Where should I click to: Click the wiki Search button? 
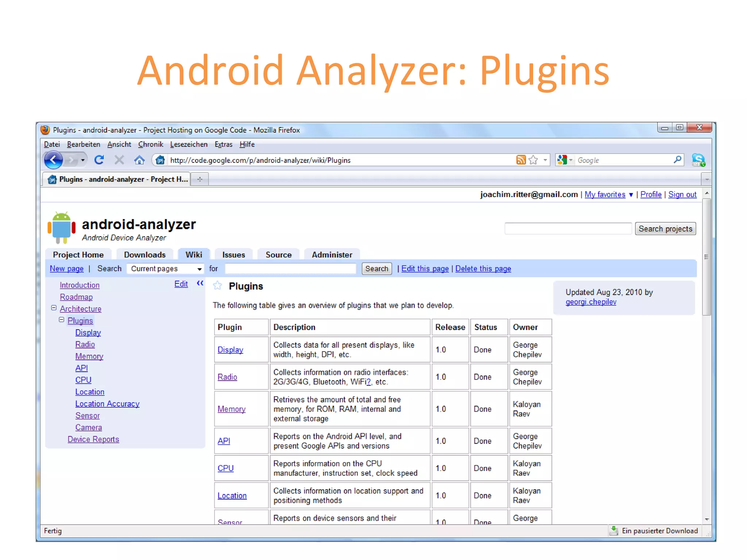pos(377,269)
